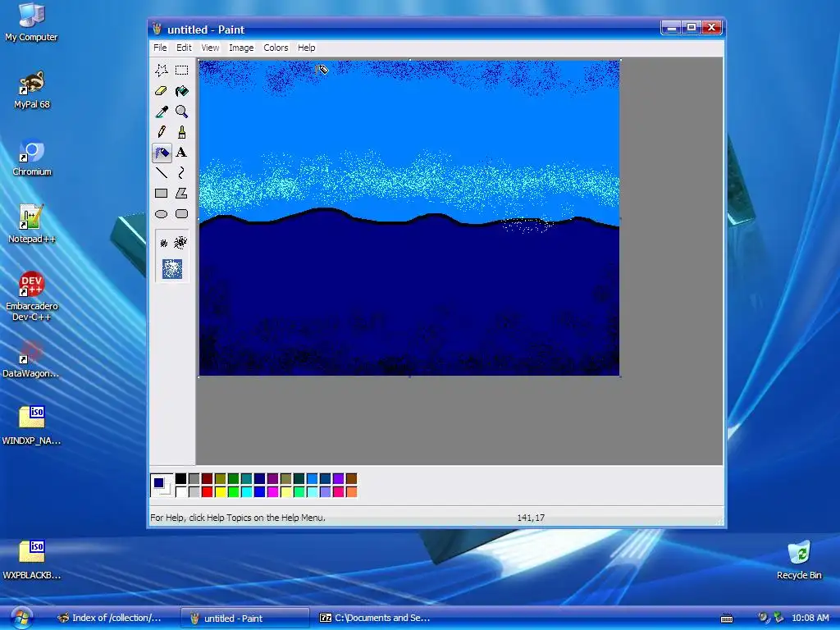
Task: Select the maroon dark red swatch
Action: pyautogui.click(x=208, y=479)
